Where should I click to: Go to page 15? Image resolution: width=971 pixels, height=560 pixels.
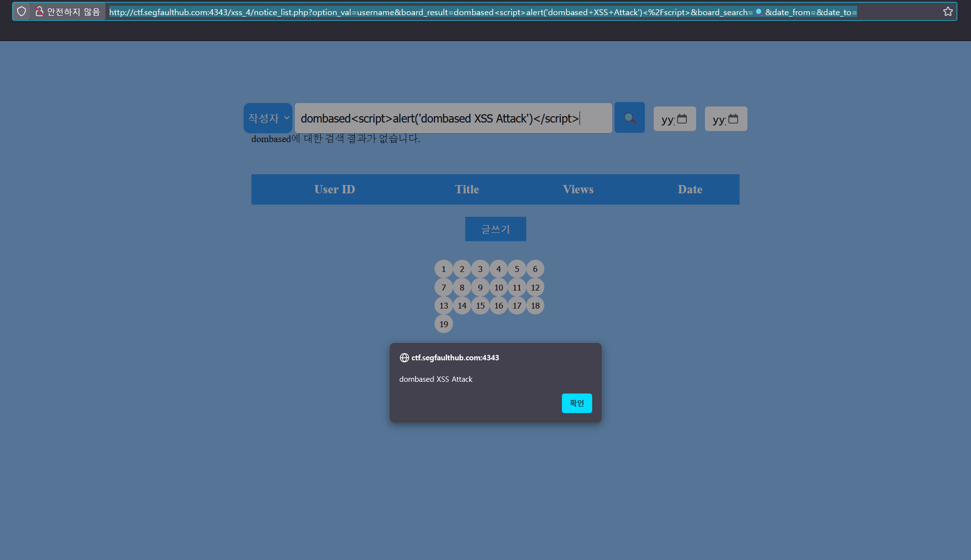pos(480,306)
